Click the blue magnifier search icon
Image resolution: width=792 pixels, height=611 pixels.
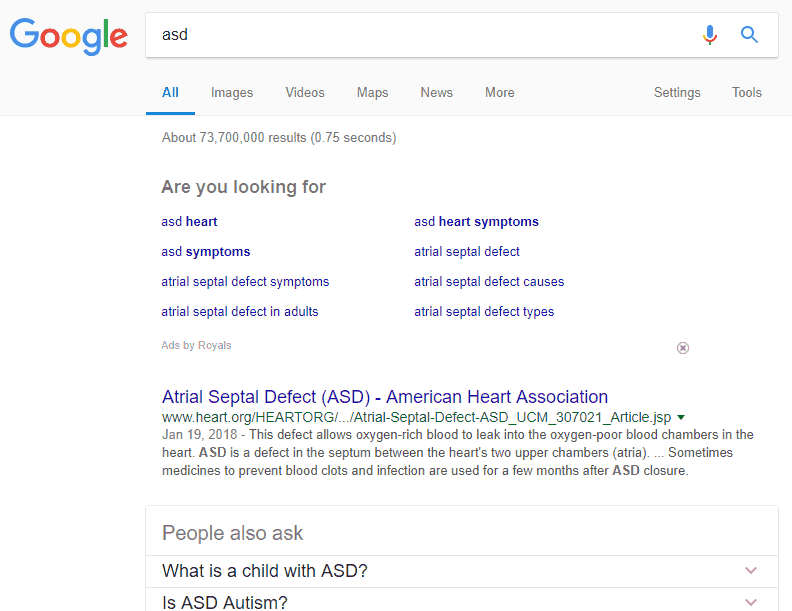749,35
